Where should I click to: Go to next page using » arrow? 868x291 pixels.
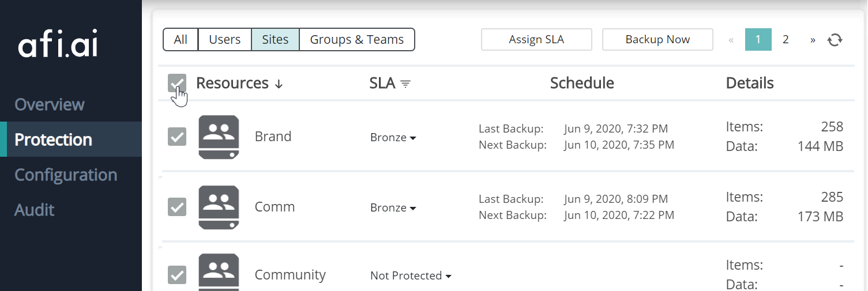click(x=813, y=40)
